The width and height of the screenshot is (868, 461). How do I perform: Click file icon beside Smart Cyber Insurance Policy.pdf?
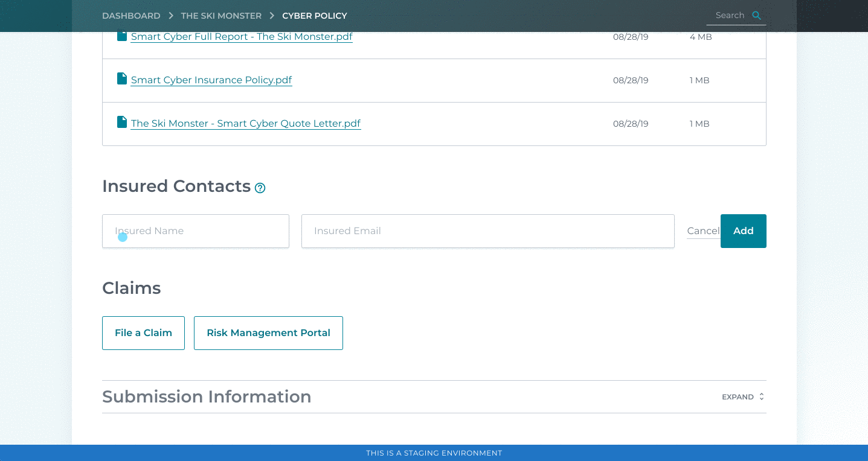click(122, 78)
